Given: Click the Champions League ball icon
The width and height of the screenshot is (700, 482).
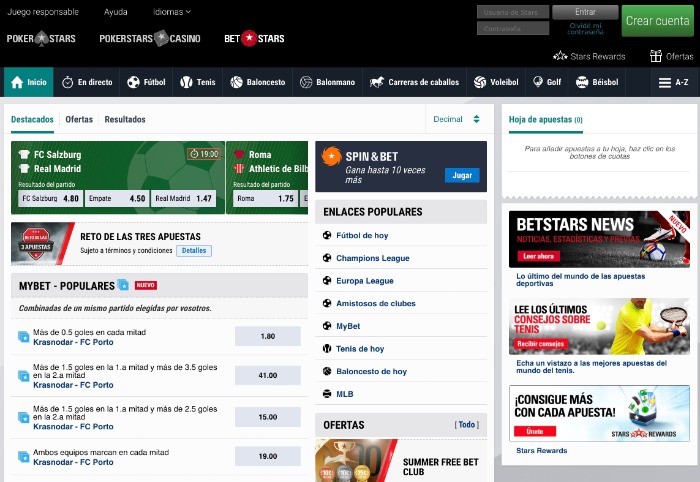Looking at the screenshot, I should (x=327, y=258).
